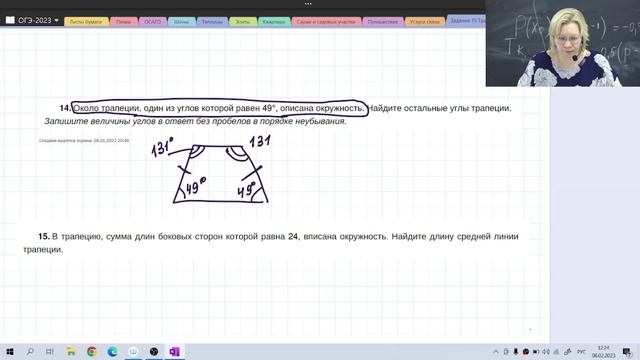Screen dimensions: 640x360
Task: Open the taskbar search magnifier
Action: (30, 351)
